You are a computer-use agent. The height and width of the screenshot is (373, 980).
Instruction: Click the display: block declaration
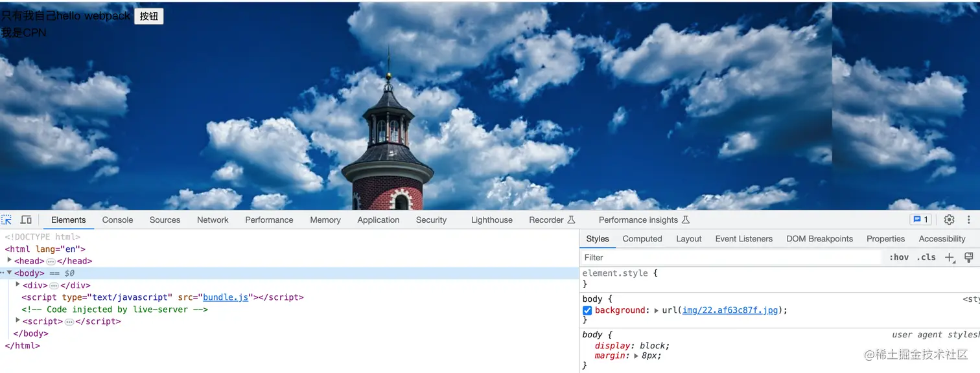click(x=632, y=346)
